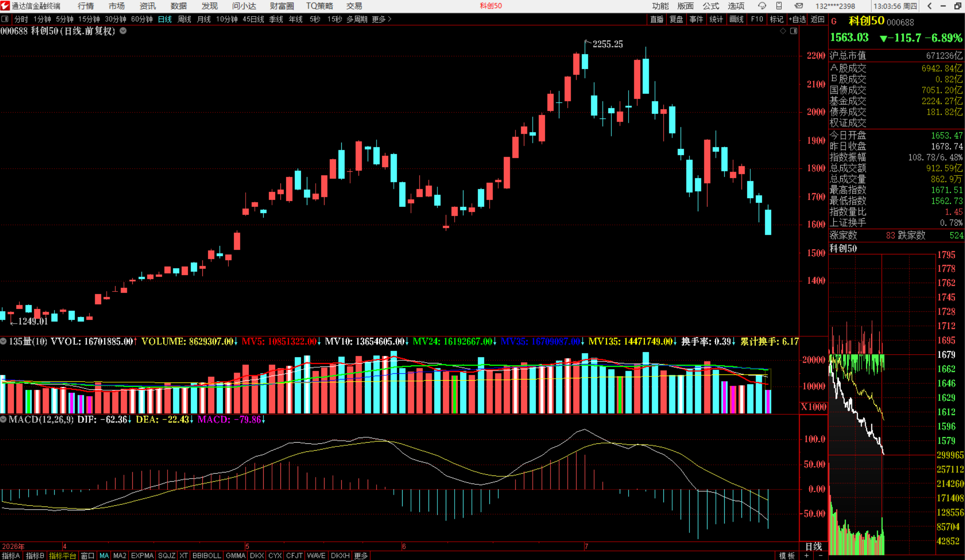This screenshot has width=965, height=560.
Task: Open the TQ策略 menu
Action: pos(319,6)
